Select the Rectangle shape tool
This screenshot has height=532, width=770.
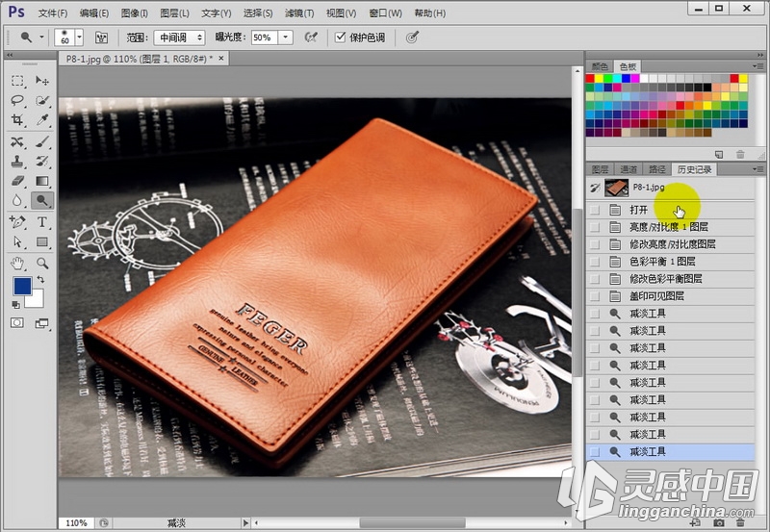(42, 242)
